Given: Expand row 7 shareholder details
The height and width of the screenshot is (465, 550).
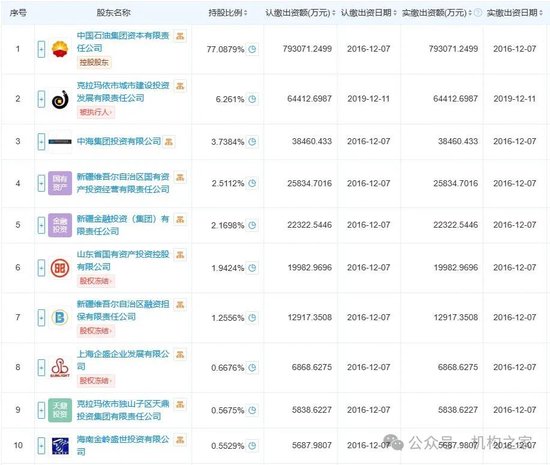Looking at the screenshot, I should 41,318.
